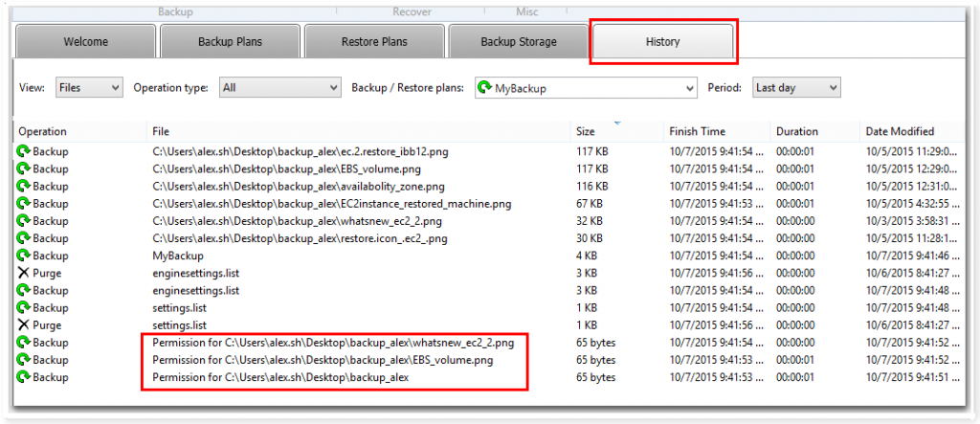Click the Date Modified column header
The height and width of the screenshot is (424, 980).
(900, 131)
